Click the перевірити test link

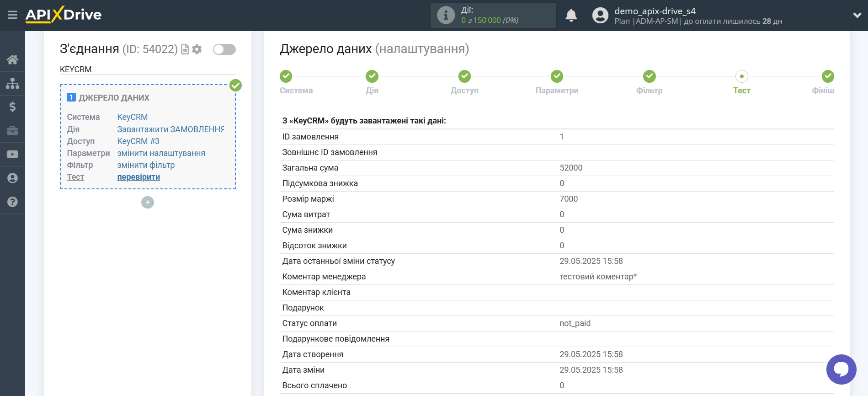138,177
